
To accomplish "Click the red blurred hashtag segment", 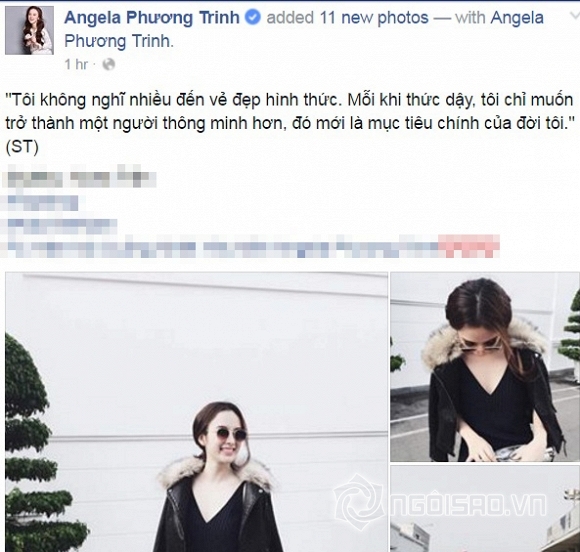I will coord(469,246).
